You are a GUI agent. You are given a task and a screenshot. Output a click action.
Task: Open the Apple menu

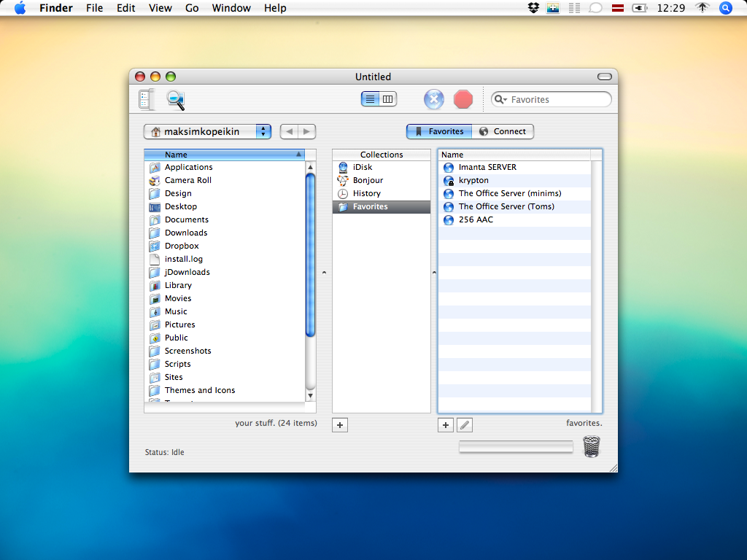tap(20, 8)
